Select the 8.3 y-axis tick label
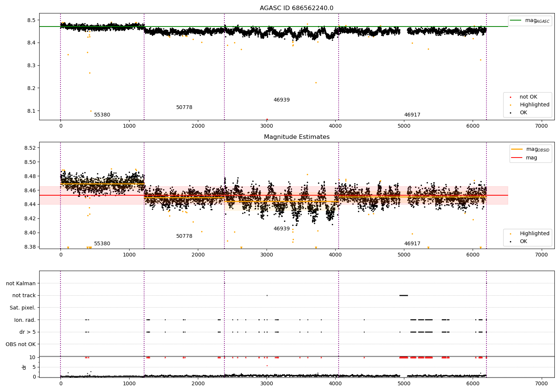Image resolution: width=560 pixels, height=392 pixels. click(x=31, y=66)
